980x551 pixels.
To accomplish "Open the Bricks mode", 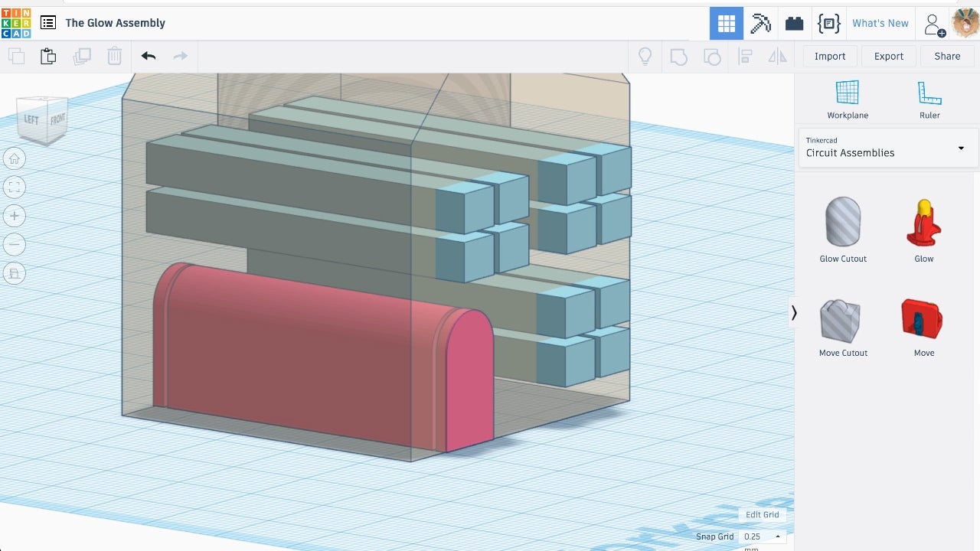I will pos(795,23).
